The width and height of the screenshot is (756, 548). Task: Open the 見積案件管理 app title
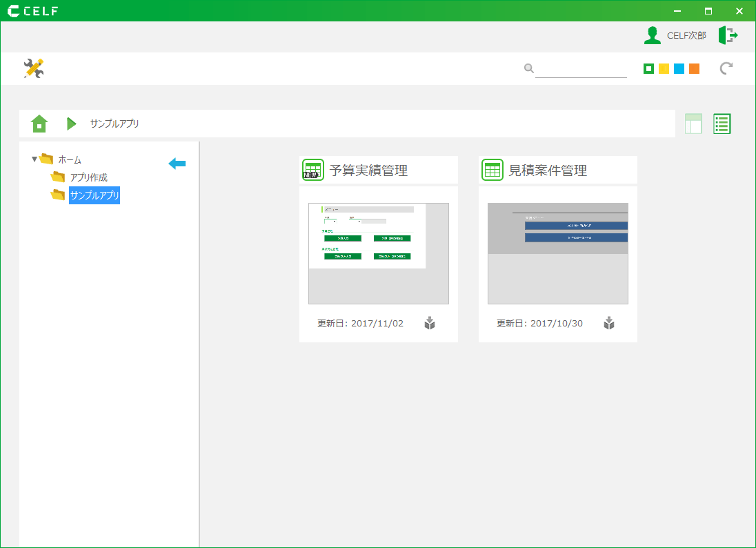[548, 170]
